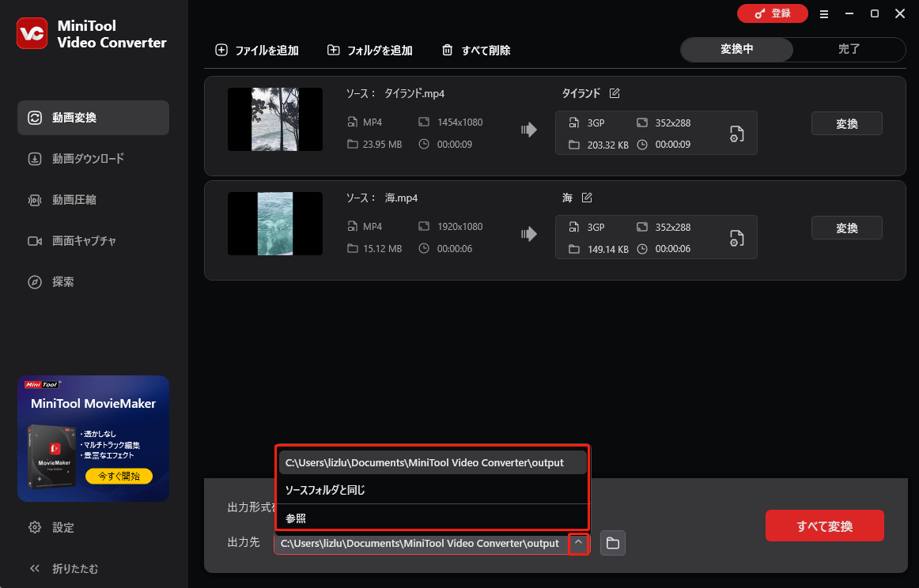
Task: Open output settings icon for タイランド
Action: [737, 134]
